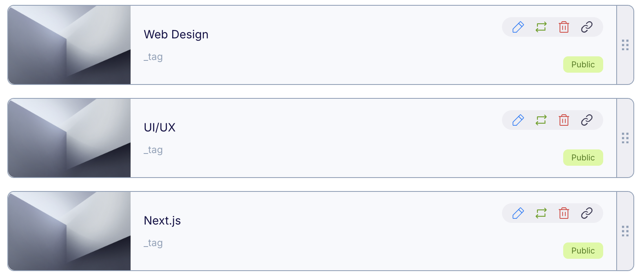This screenshot has width=644, height=278.
Task: Click the Next.js title text
Action: click(x=162, y=221)
